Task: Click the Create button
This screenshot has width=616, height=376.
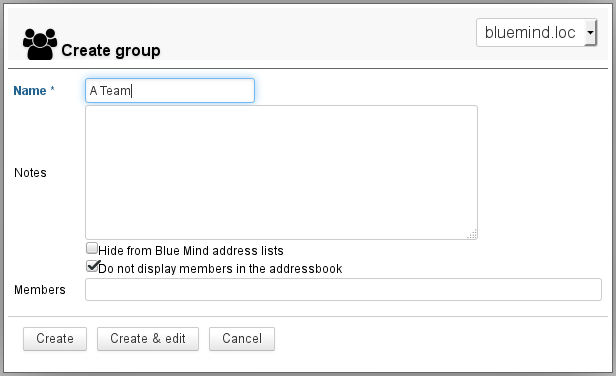Action: [x=55, y=339]
